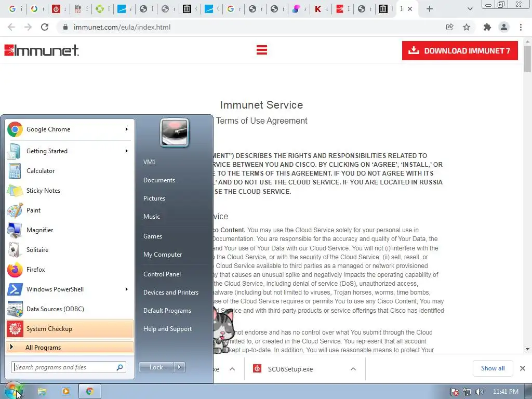This screenshot has height=399, width=532.
Task: Open Chrome extensions puzzle icon
Action: coord(487,27)
